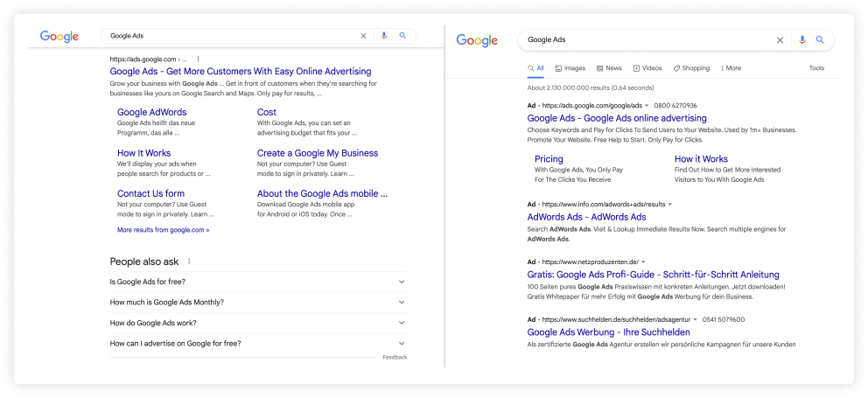This screenshot has width=868, height=398.
Task: Click the 'People also ask' heading
Action: click(x=143, y=262)
